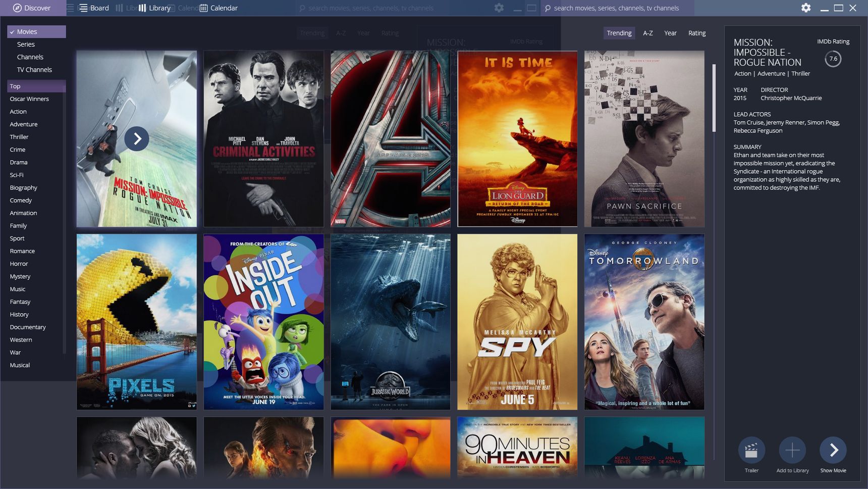
Task: Sort movies A-Z
Action: (x=648, y=33)
